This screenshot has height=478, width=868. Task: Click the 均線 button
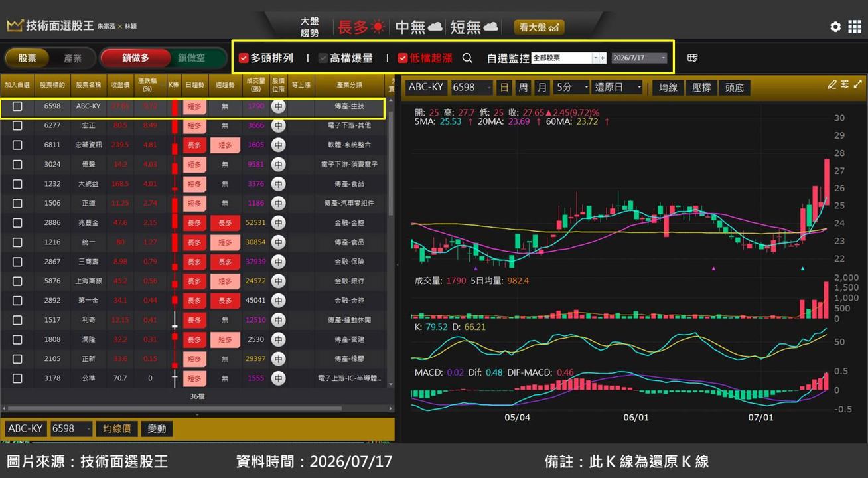coord(668,87)
